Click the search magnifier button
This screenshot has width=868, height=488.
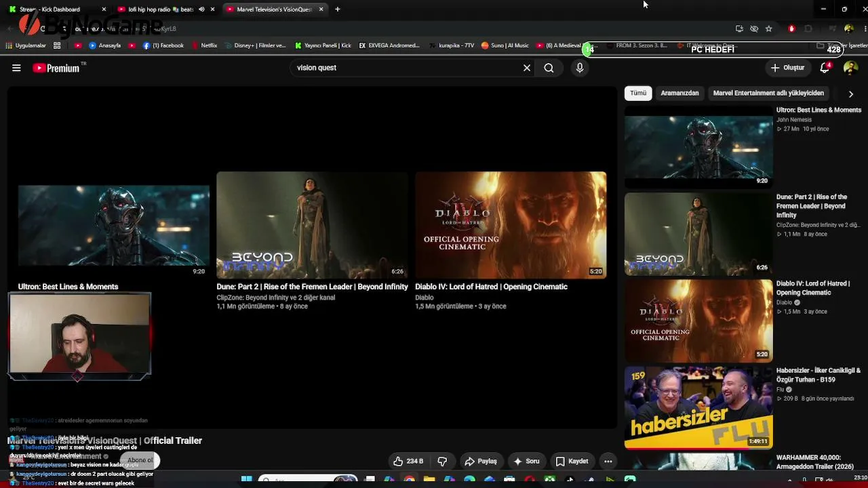[549, 68]
